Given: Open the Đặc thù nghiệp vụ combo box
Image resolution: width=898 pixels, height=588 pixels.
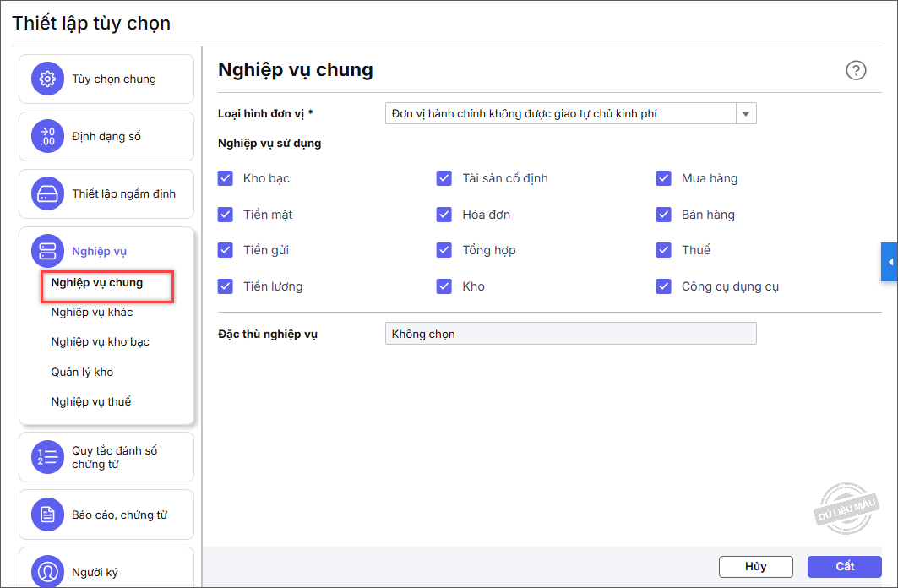Looking at the screenshot, I should point(570,334).
